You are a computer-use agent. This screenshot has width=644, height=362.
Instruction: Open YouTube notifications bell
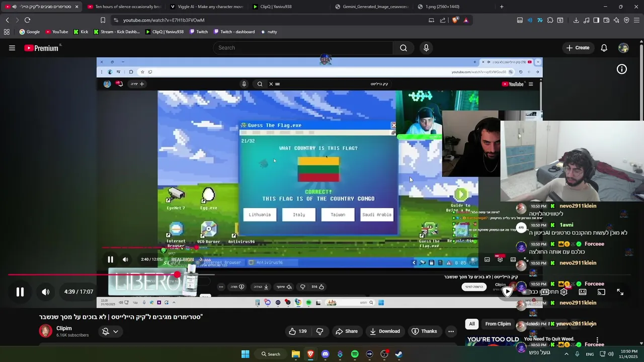pyautogui.click(x=604, y=48)
